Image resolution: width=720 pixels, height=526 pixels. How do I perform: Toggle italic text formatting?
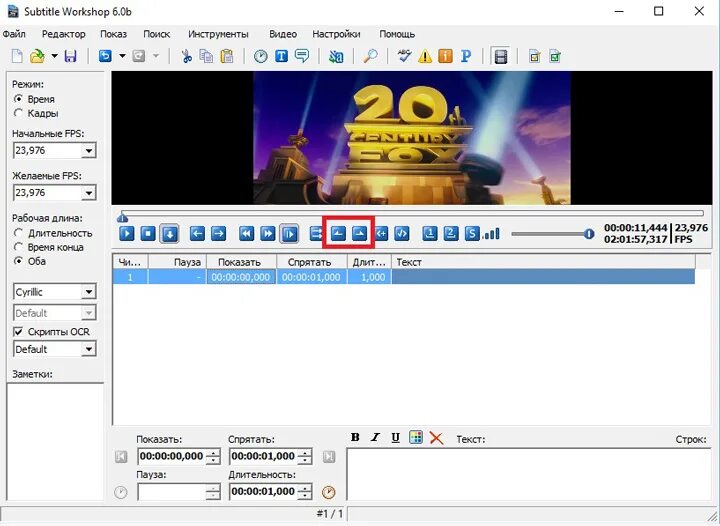pos(375,437)
